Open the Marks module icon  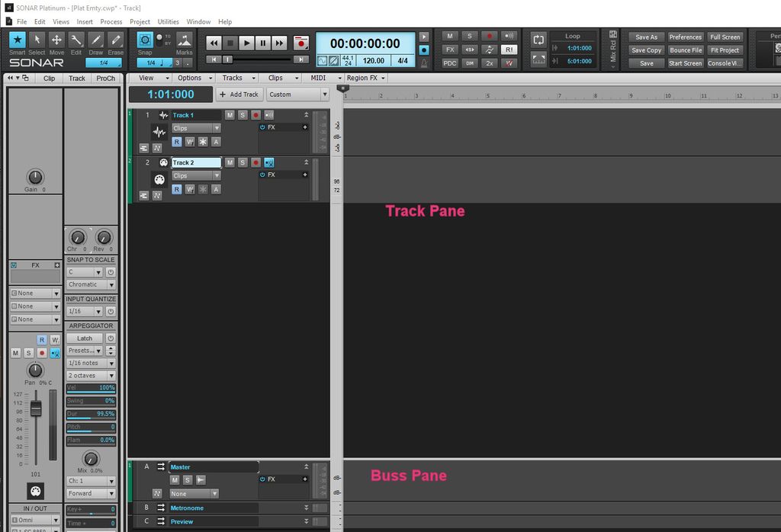[184, 40]
